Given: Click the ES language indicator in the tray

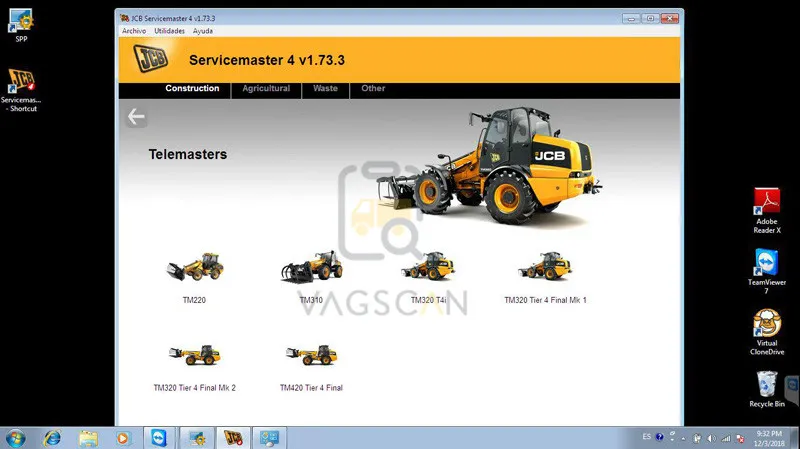Looking at the screenshot, I should 646,437.
